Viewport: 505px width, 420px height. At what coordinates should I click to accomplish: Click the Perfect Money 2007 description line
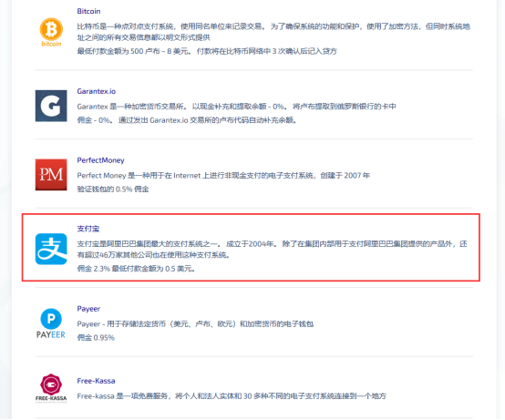(223, 176)
